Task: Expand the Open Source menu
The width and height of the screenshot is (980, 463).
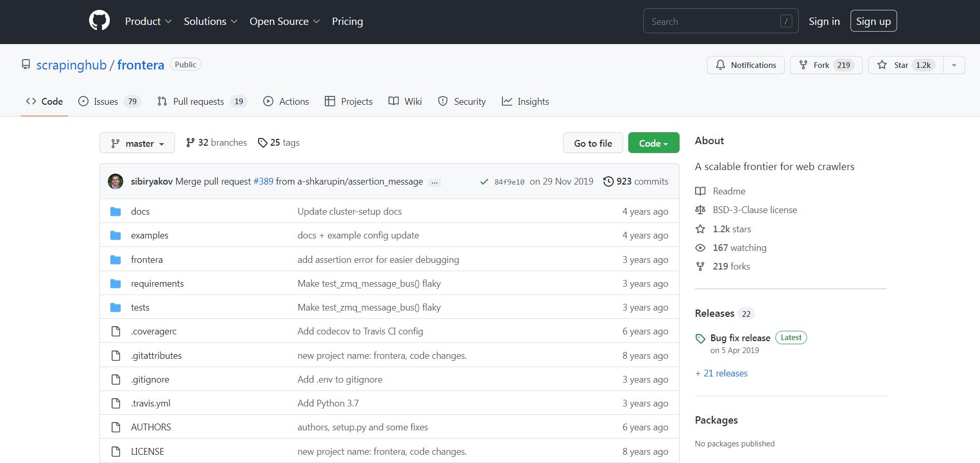Action: point(285,21)
